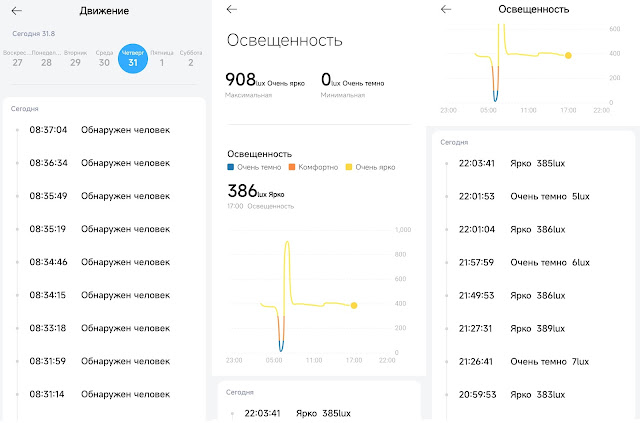Tap yellow Очень ярко legend swatch
Image resolution: width=640 pixels, height=423 pixels.
[349, 167]
